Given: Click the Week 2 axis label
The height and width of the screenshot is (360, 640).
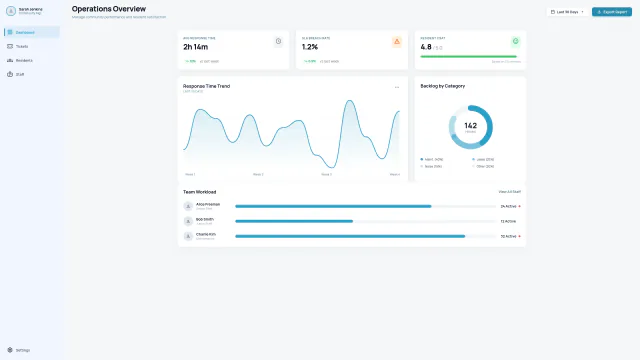Looking at the screenshot, I should point(258,174).
